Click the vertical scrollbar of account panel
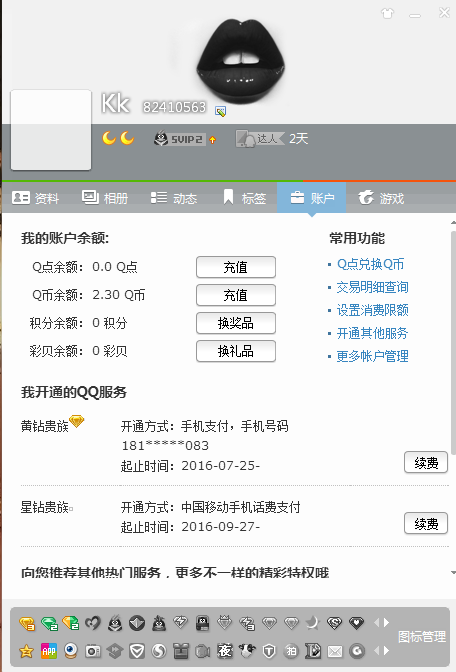This screenshot has width=456, height=672. tap(453, 341)
